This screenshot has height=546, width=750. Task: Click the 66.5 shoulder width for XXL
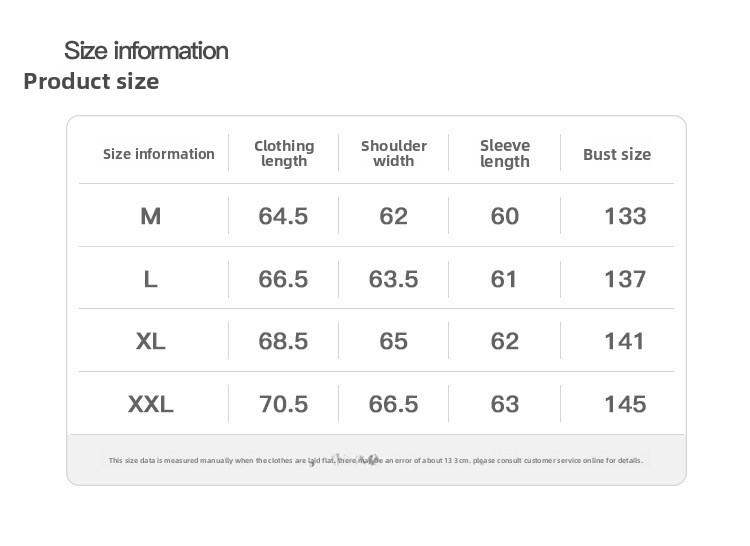(x=393, y=404)
